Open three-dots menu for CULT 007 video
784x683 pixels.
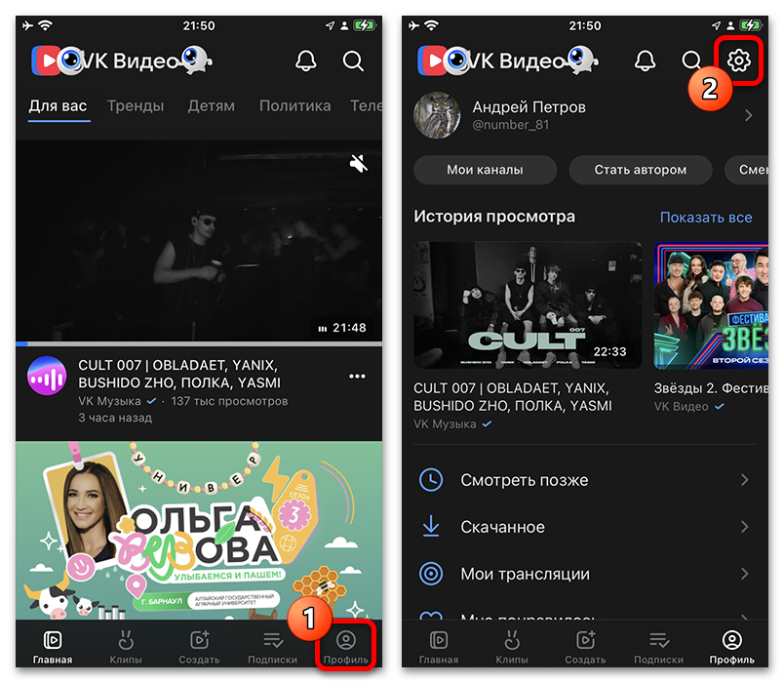(357, 377)
